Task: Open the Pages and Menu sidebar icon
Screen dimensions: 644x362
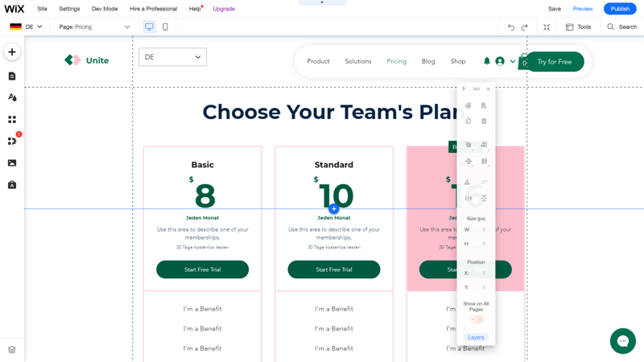Action: click(x=12, y=76)
